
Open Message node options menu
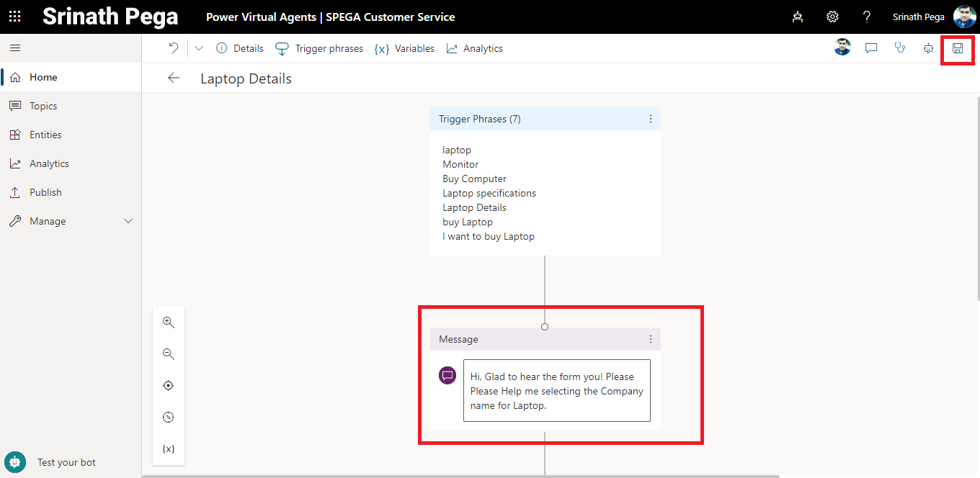[651, 339]
